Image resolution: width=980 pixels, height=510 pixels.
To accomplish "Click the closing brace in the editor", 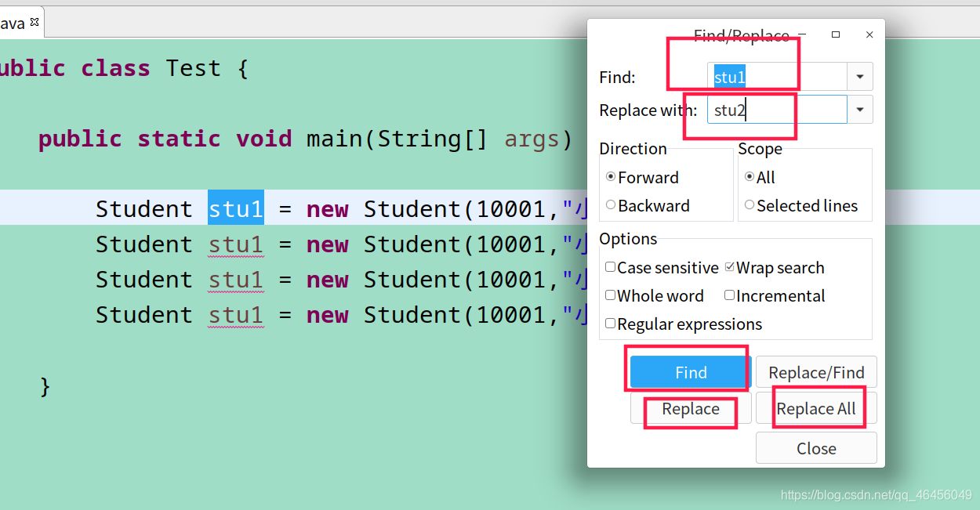I will coord(45,386).
